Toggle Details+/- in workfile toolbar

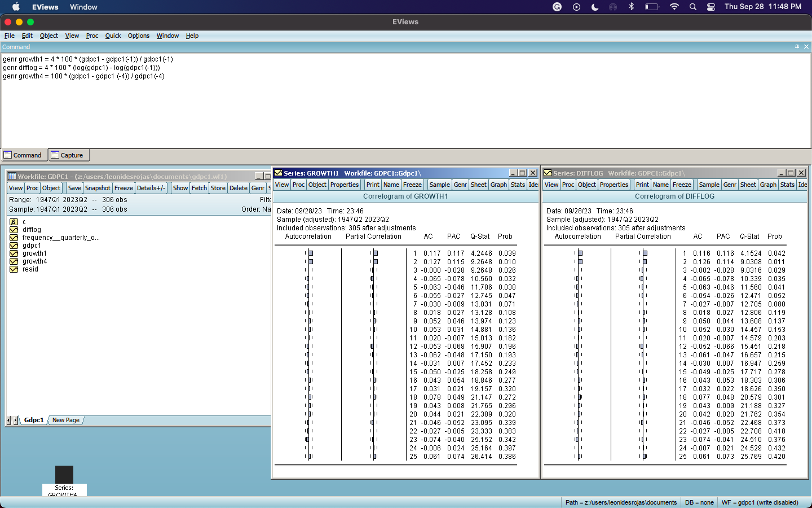click(151, 188)
